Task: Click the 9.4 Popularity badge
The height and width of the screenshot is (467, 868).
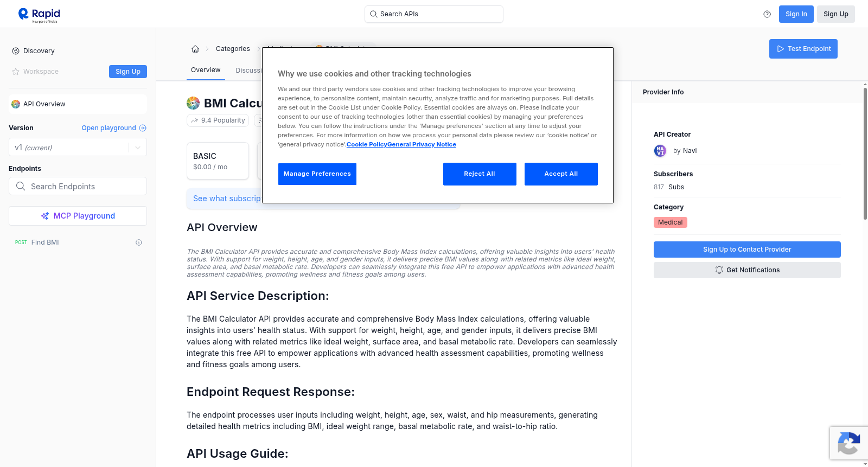Action: [x=218, y=120]
